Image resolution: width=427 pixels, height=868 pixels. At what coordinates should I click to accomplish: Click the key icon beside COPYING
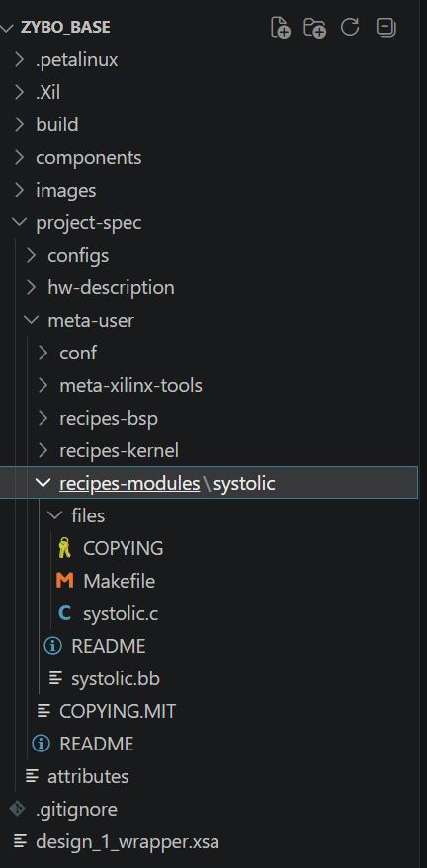point(65,549)
